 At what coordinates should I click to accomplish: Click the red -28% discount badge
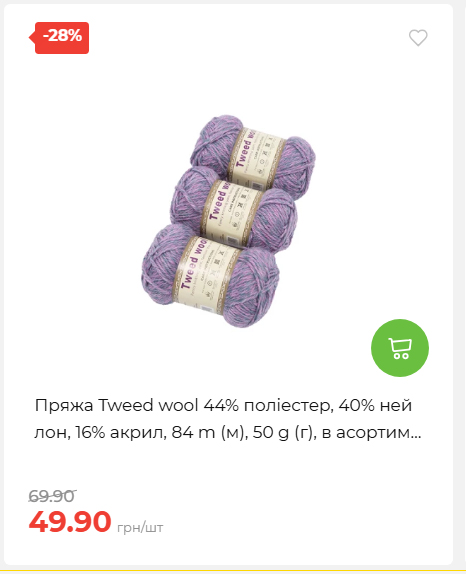click(x=59, y=38)
